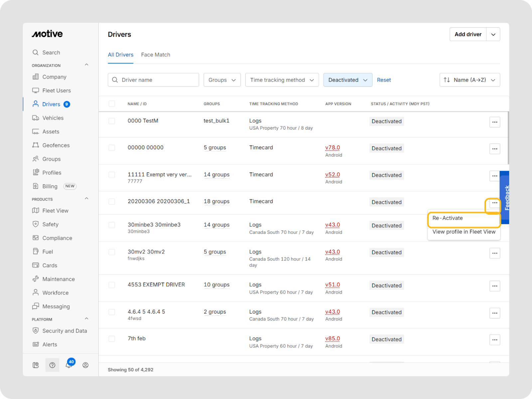Screen dimensions: 532x399
Task: Click the help question mark icon
Action: click(52, 365)
